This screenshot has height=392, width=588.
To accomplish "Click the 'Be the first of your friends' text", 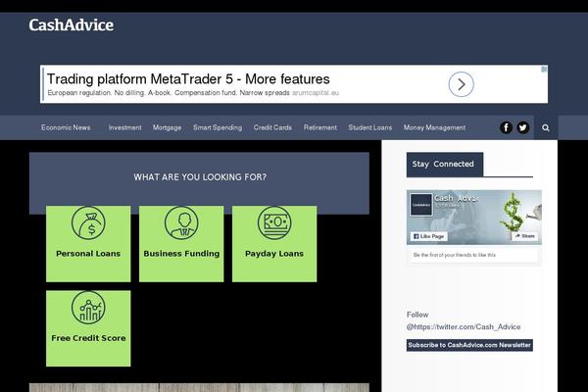I will coord(455,255).
